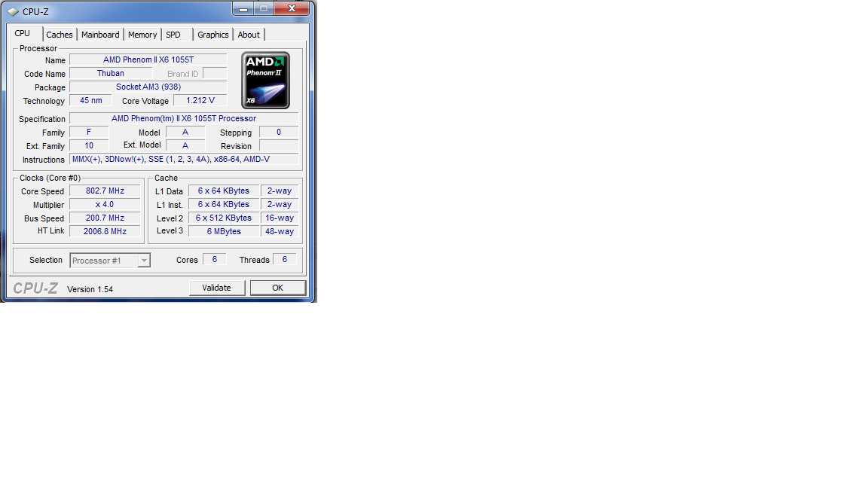Click the Multiplier value x 4.0

pyautogui.click(x=105, y=204)
